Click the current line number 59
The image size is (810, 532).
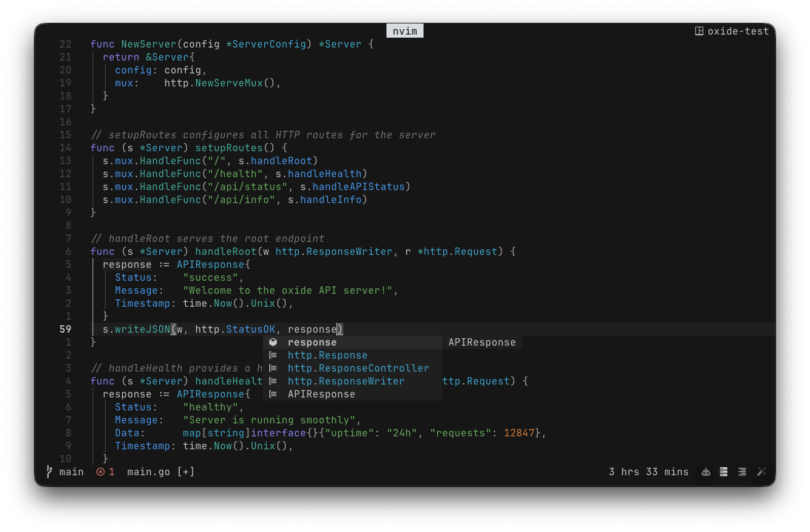click(x=65, y=329)
